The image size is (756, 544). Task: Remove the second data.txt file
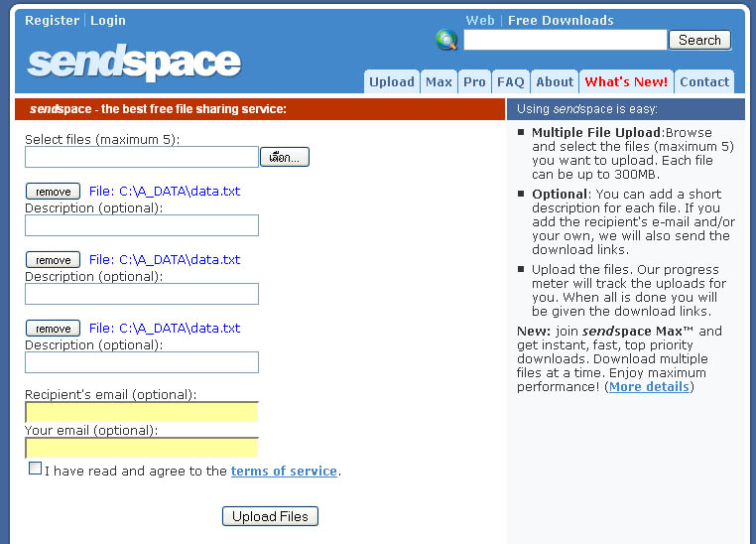[53, 260]
